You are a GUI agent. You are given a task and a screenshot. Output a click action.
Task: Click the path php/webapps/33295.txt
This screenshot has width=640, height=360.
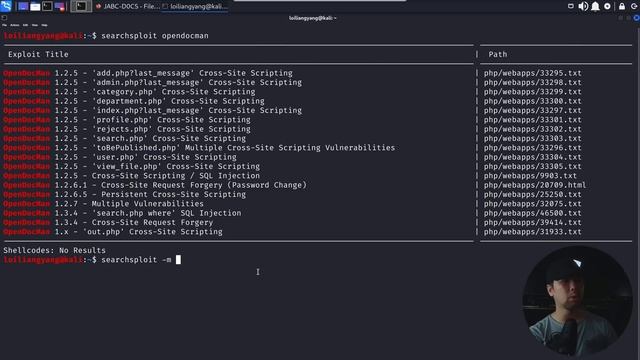[533, 73]
